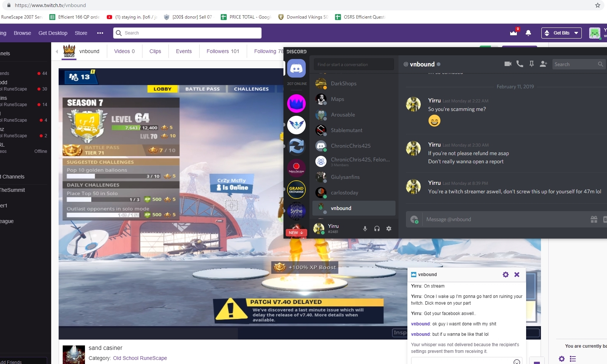Open Twitch user avatar menu
Screen dimensions: 607x364
click(x=595, y=33)
